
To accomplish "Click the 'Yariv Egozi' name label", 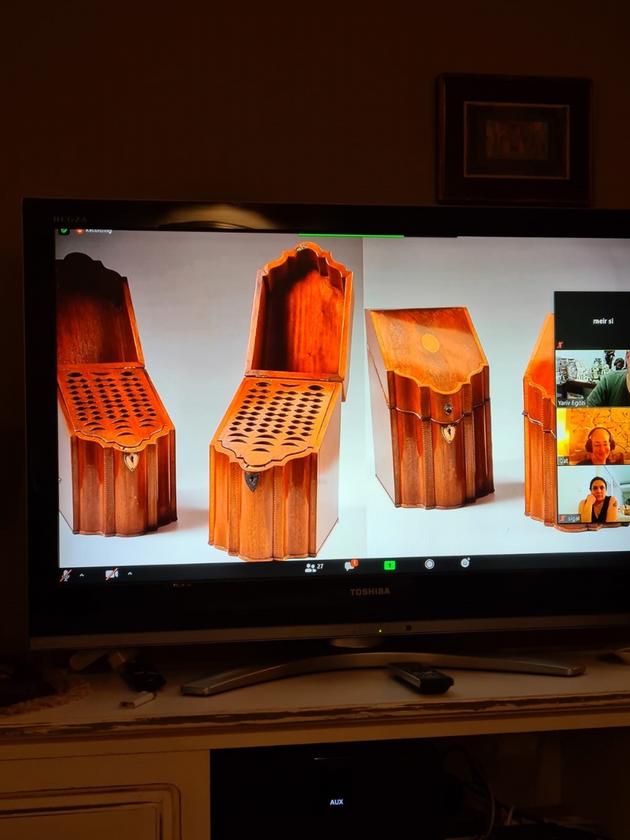I will [x=571, y=402].
